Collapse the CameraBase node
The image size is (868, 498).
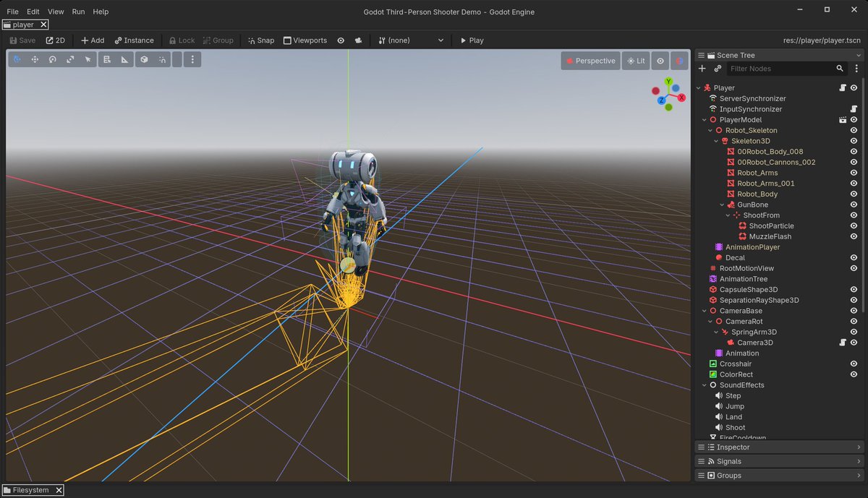click(705, 311)
